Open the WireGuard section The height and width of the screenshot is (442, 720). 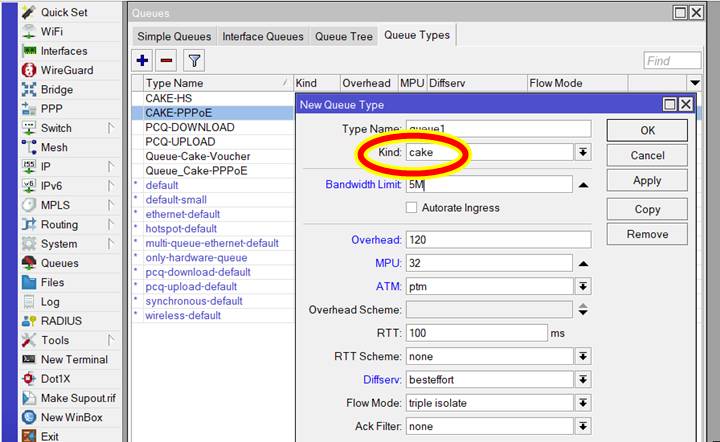tap(67, 70)
